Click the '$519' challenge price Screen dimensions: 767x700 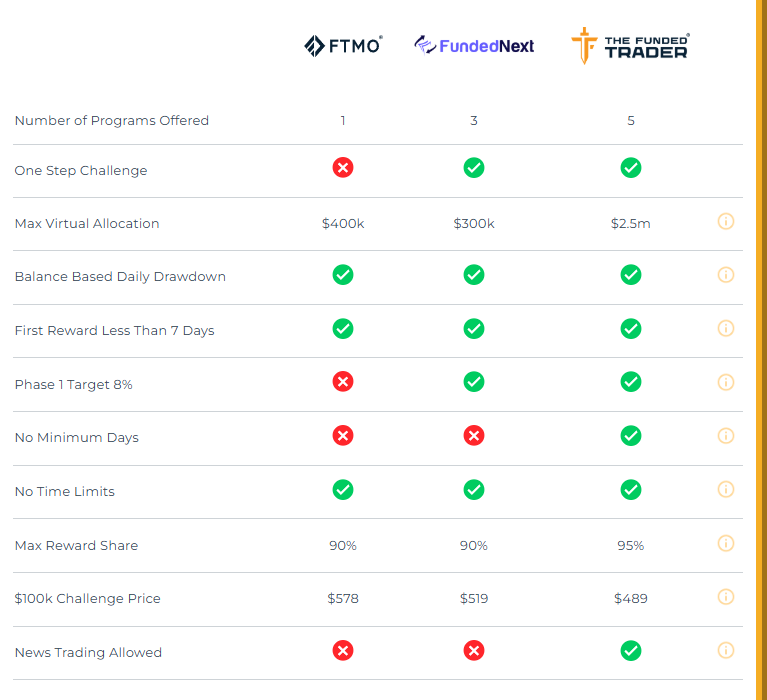coord(474,599)
